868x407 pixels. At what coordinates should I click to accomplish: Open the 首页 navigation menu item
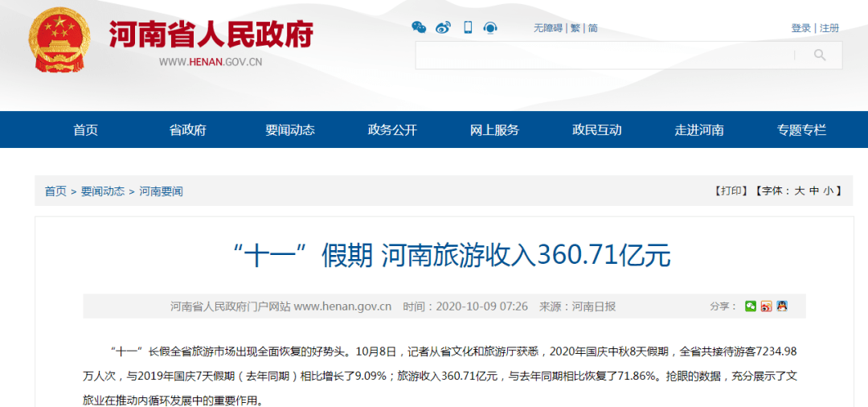(86, 130)
